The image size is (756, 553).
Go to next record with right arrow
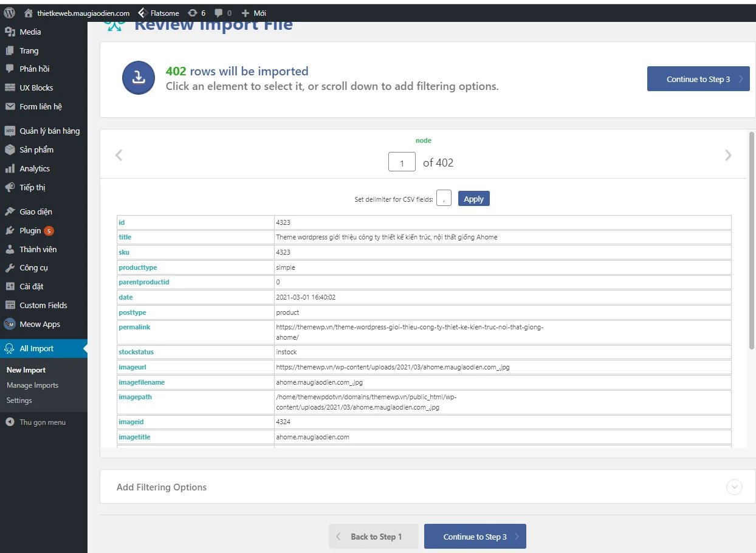(728, 156)
